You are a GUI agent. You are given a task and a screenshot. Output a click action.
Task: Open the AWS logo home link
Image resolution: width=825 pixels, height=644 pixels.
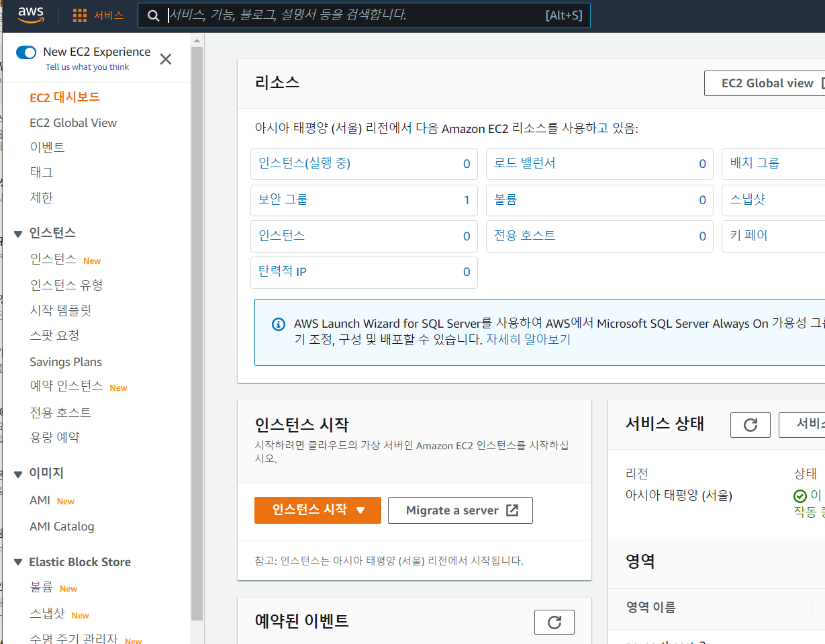tap(30, 15)
